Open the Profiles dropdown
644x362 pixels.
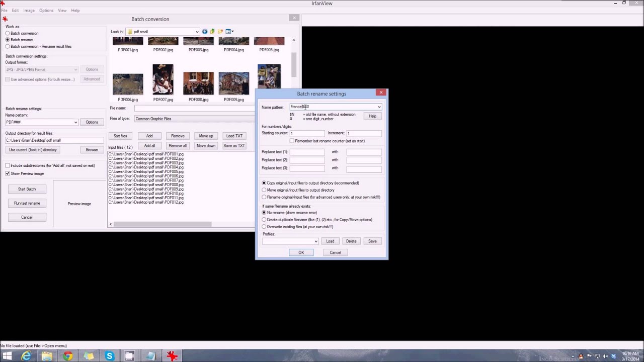click(316, 241)
